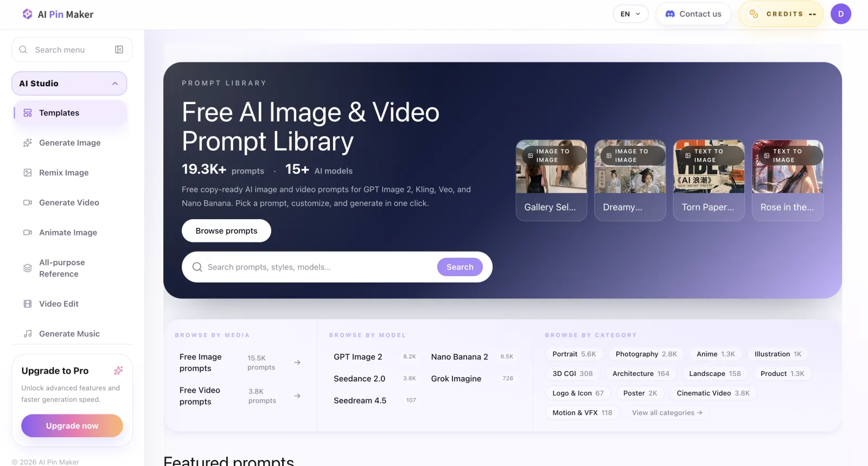Click the Generate Music note icon
This screenshot has height=466, width=868.
coord(28,334)
